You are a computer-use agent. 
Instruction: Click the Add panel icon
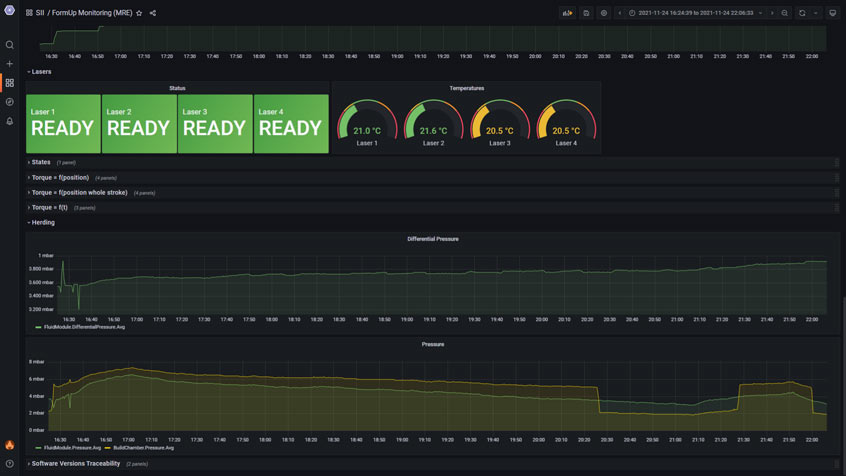[x=567, y=13]
